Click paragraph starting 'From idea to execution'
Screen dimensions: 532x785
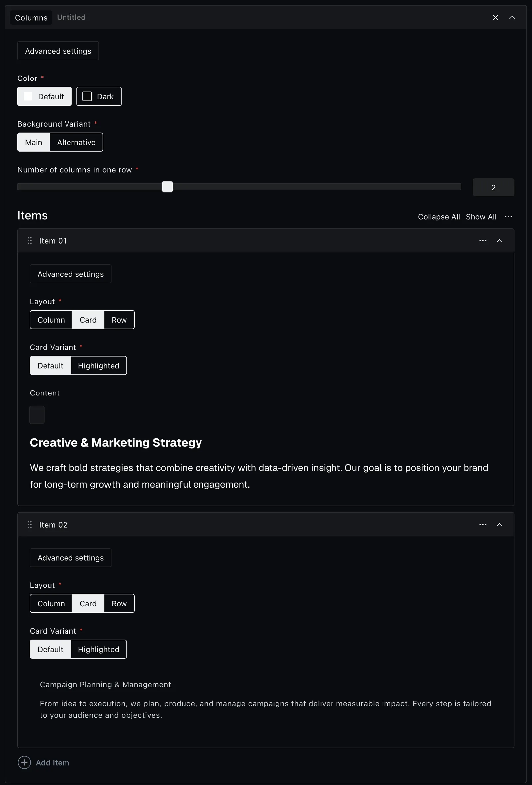point(265,709)
